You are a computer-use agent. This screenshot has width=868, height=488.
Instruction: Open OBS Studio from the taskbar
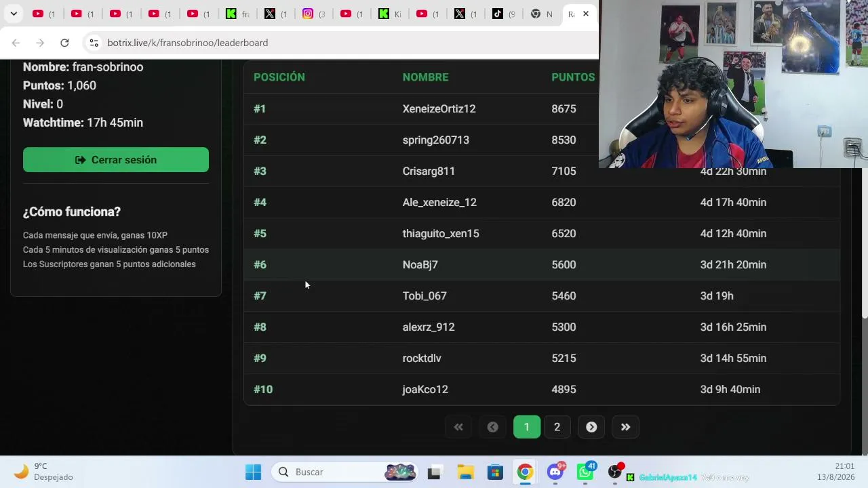coord(615,472)
